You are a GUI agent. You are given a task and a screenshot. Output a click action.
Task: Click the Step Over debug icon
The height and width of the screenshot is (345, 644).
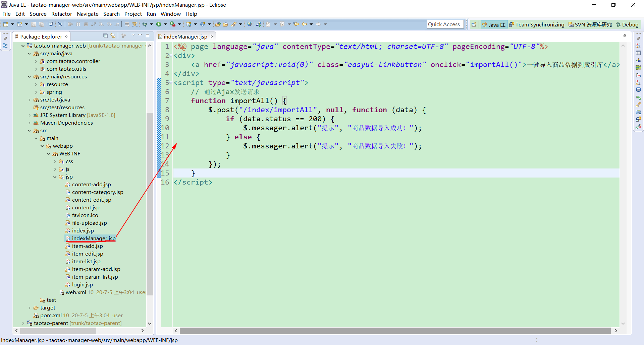pos(109,24)
